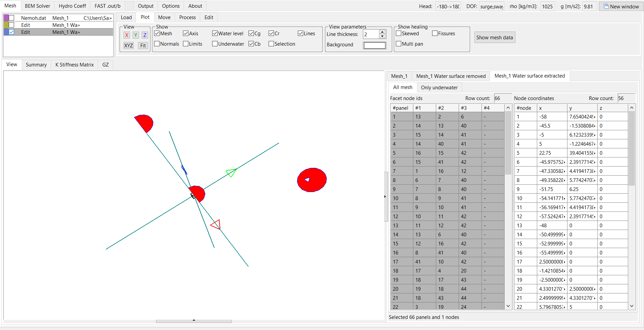Open the Mesh_1 Water surface removed tab
The height and width of the screenshot is (330, 644).
coord(451,76)
